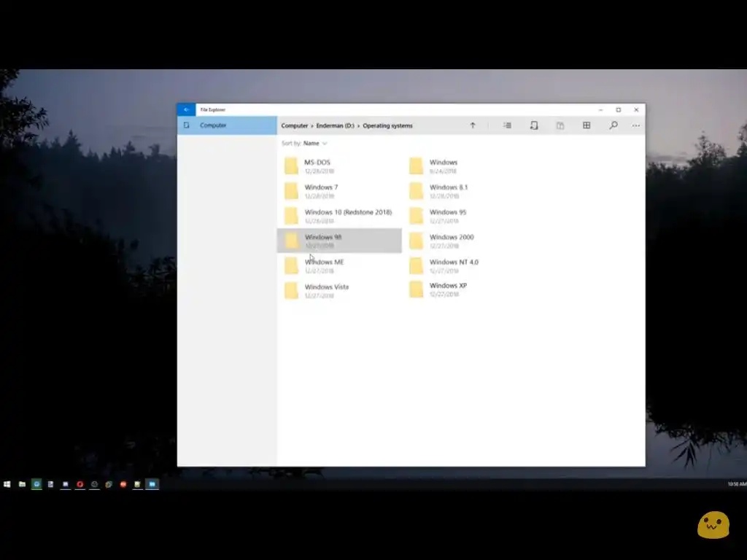747x560 pixels.
Task: Click the new folder toolbar icon
Action: (x=534, y=125)
